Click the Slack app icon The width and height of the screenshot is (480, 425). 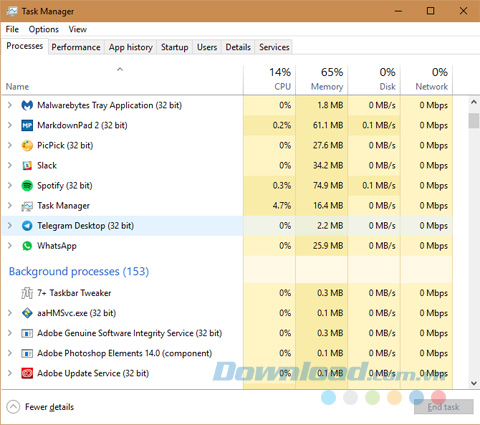pos(27,166)
